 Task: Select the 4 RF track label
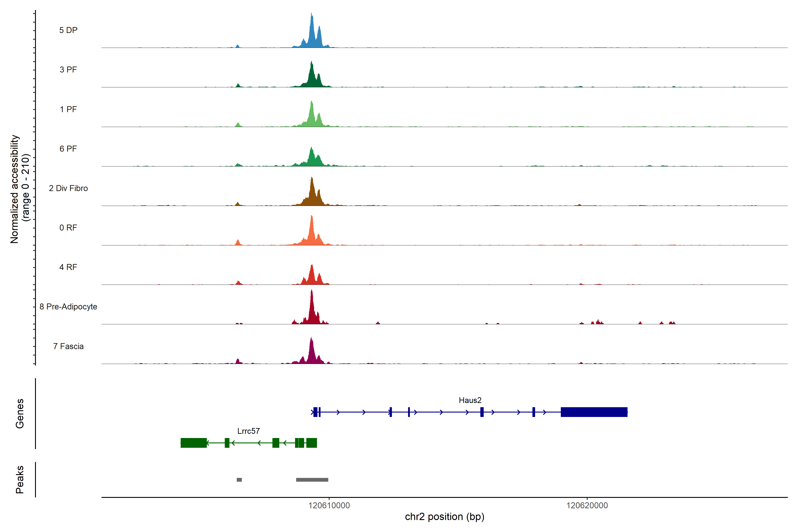coord(68,267)
